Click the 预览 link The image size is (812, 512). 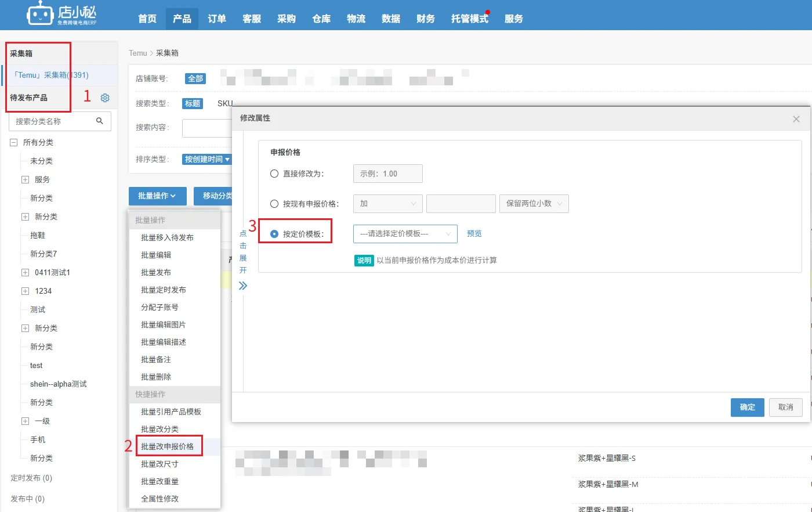tap(474, 233)
